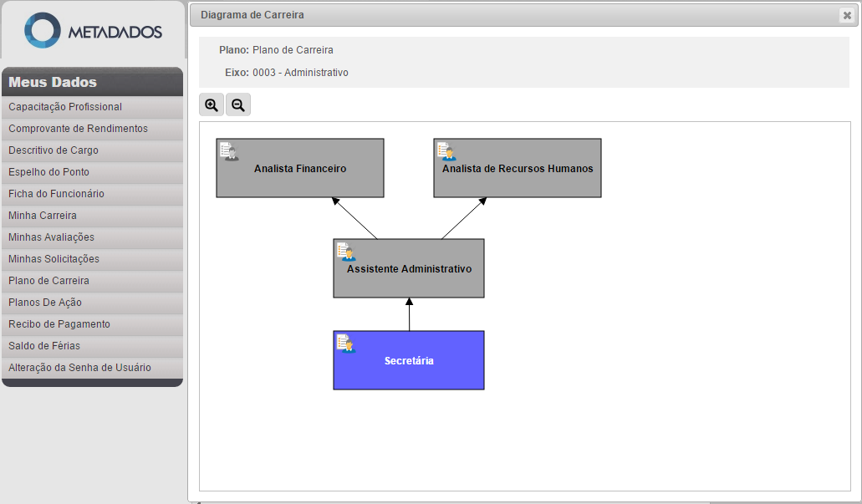Open job description icon on Analista Financeiro
The image size is (862, 504).
click(229, 151)
